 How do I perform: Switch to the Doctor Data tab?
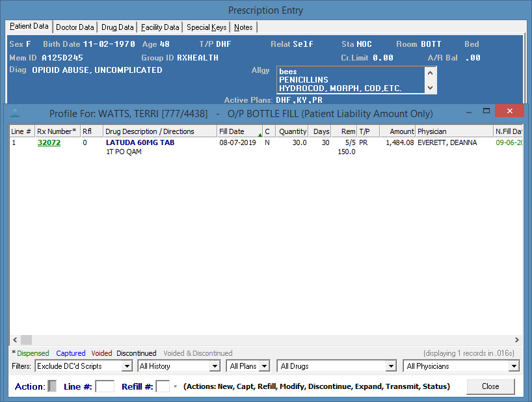coord(75,27)
